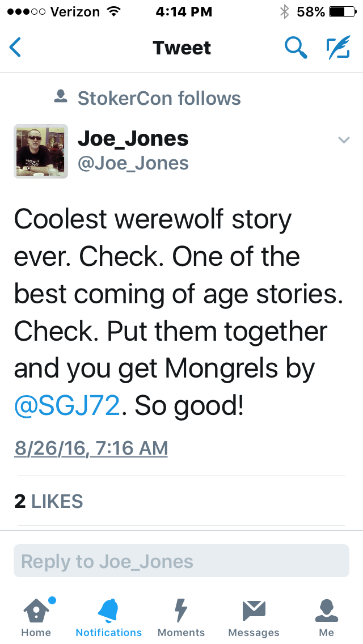Open search with the magnifier icon

[296, 48]
